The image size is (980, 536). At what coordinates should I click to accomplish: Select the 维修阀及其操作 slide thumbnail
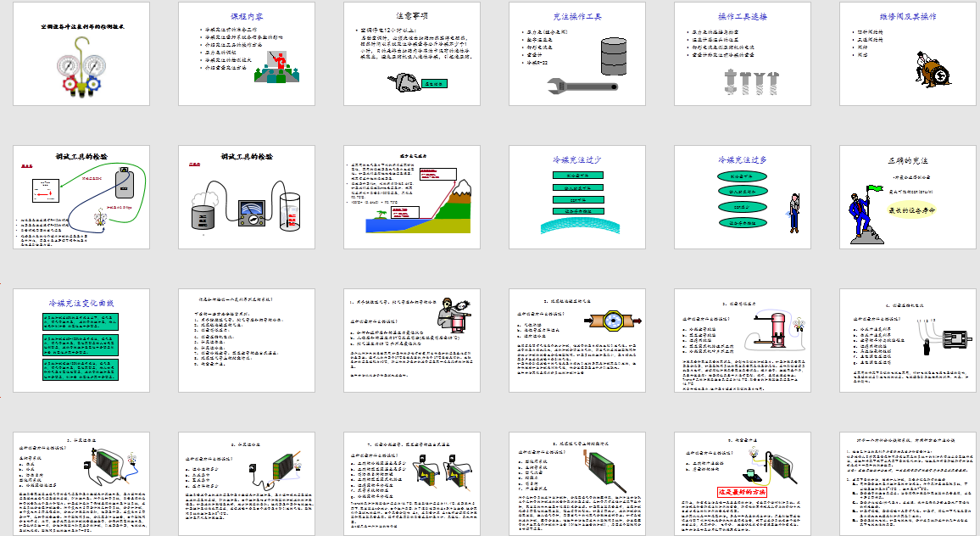(907, 53)
